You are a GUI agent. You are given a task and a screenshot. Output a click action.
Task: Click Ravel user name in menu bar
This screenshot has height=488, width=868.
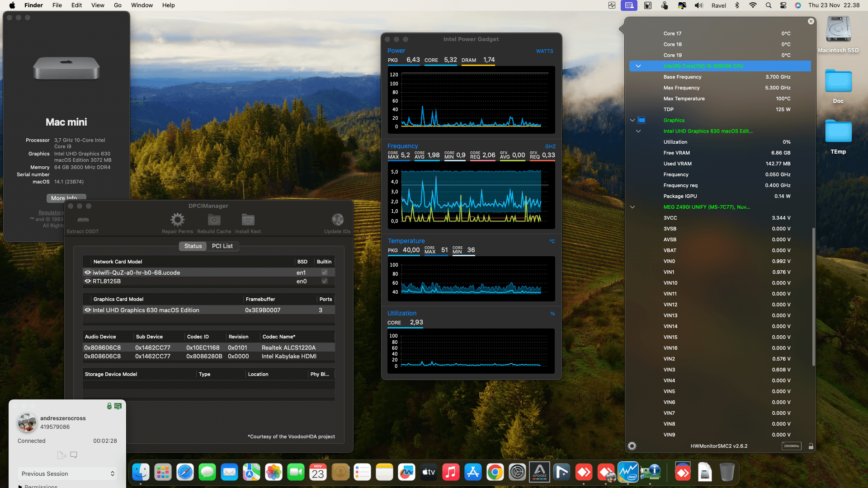[719, 5]
